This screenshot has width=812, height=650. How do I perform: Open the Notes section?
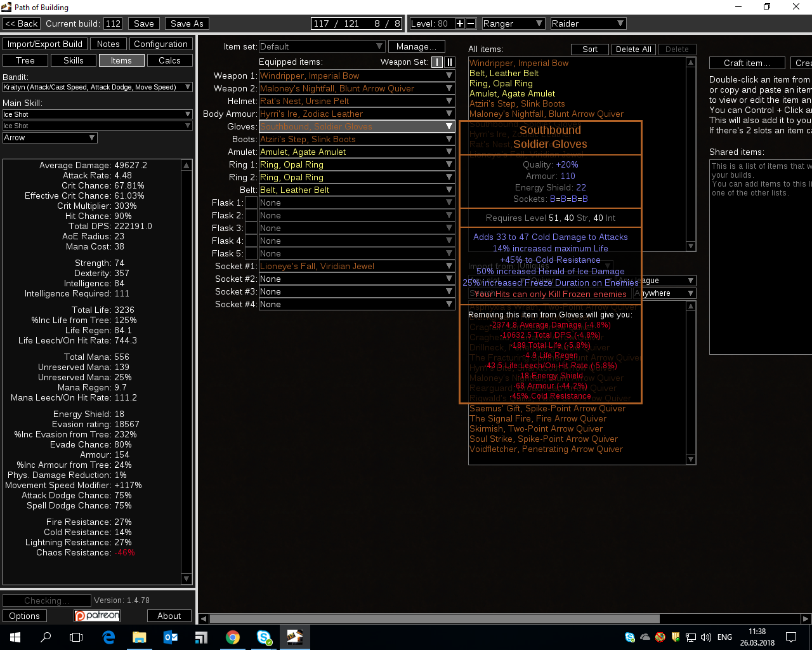coord(108,44)
